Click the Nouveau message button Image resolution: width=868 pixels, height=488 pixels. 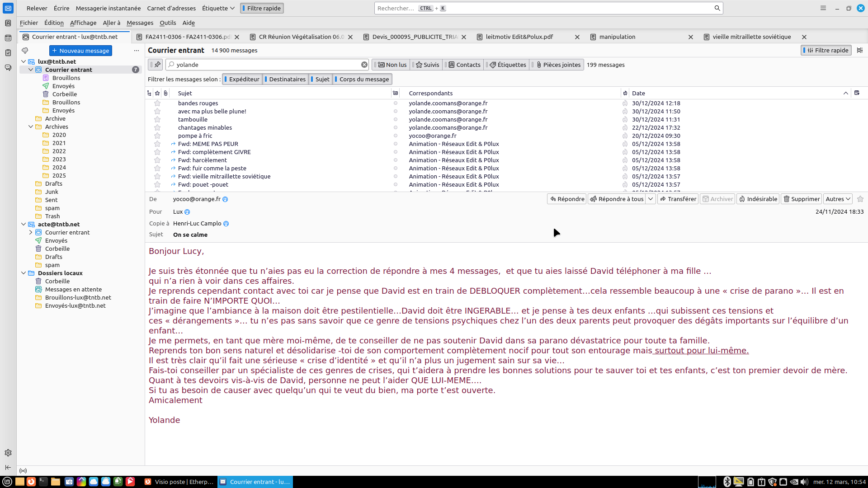(x=80, y=51)
